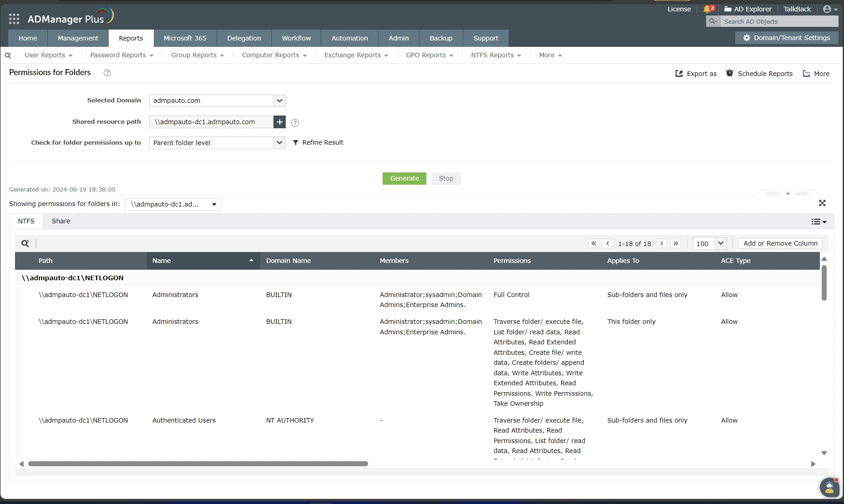Expand the report to full screen

[823, 203]
